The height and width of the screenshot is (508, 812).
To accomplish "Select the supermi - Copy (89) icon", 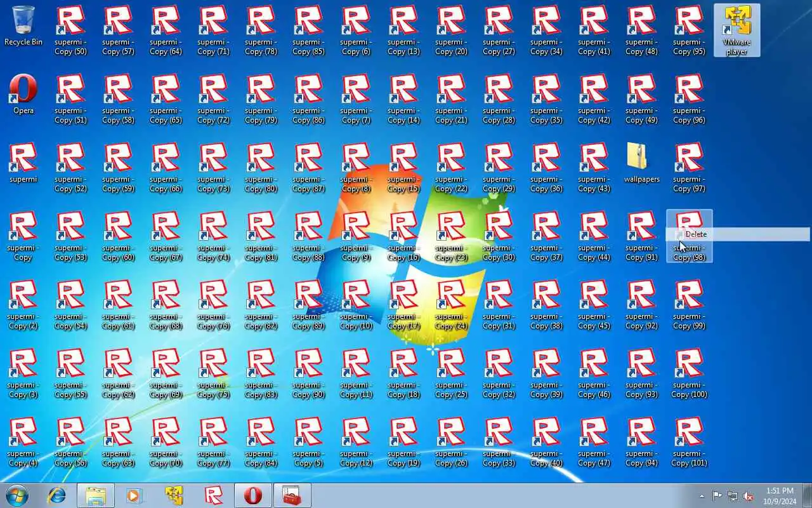I will pyautogui.click(x=308, y=304).
